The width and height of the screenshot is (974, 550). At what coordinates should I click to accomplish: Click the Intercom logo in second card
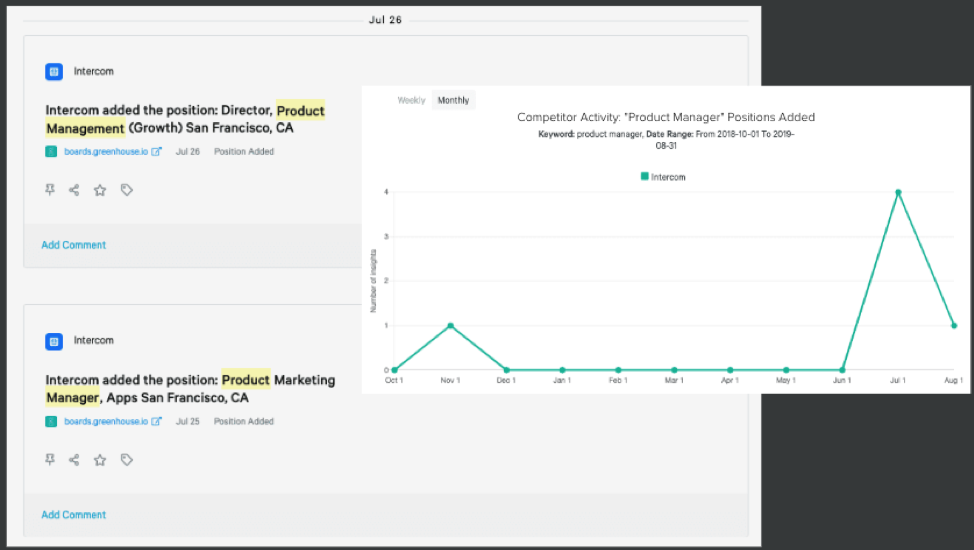[x=54, y=341]
